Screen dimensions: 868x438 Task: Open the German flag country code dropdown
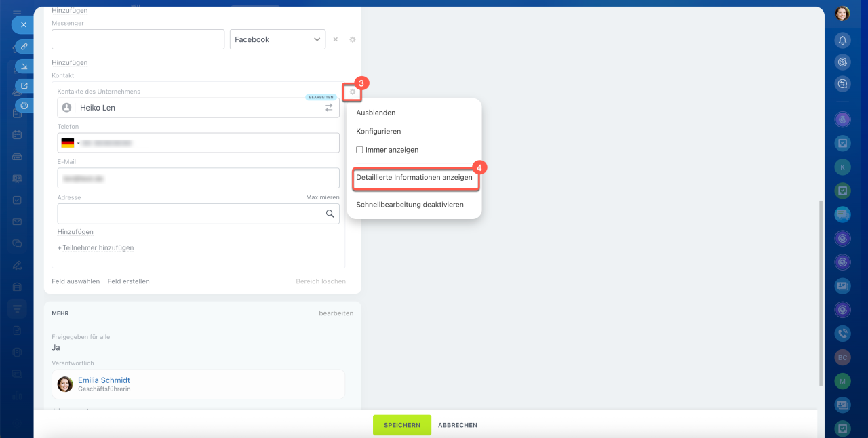pos(71,143)
